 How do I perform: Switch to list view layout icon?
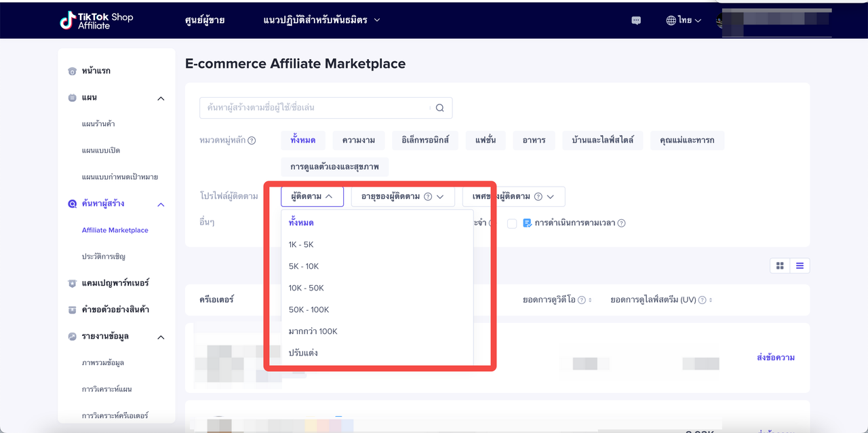800,265
